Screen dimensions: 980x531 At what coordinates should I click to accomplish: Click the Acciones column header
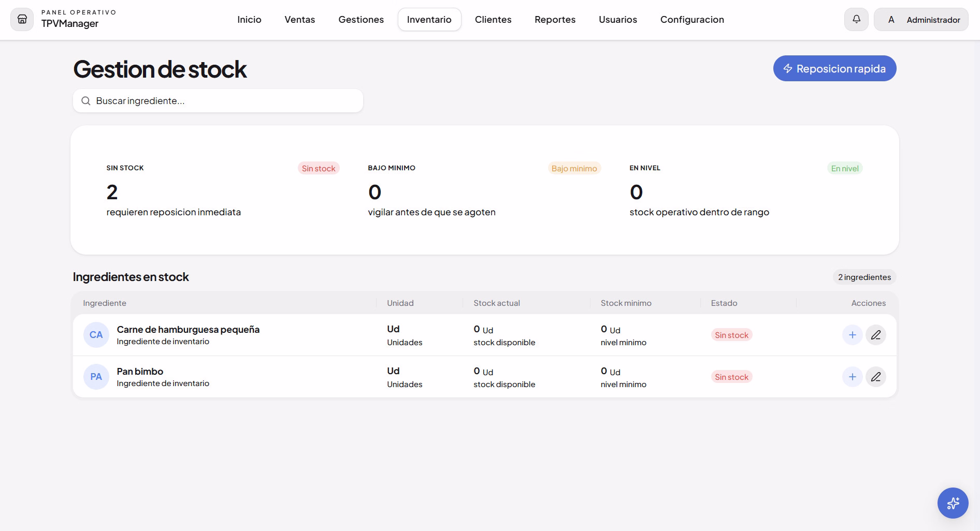tap(869, 303)
